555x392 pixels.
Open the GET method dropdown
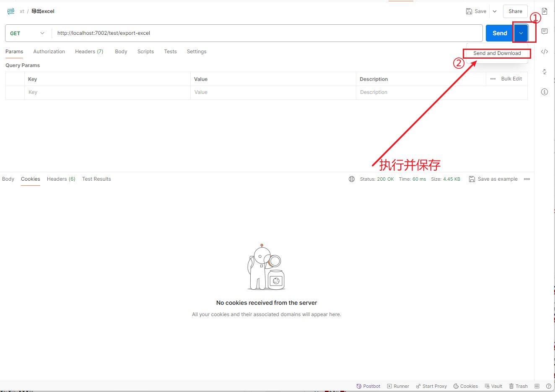tap(27, 33)
